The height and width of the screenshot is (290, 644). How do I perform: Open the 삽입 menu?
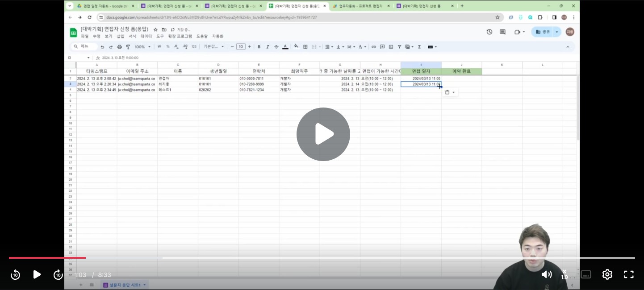click(121, 37)
